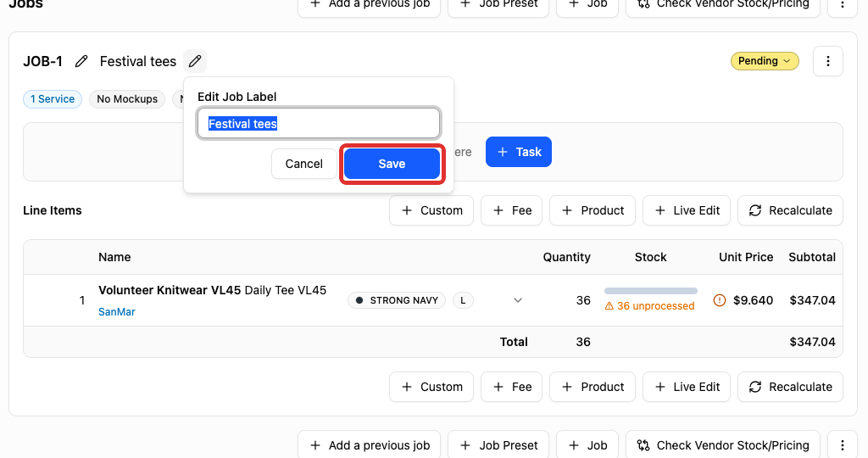Save the job label

(392, 164)
